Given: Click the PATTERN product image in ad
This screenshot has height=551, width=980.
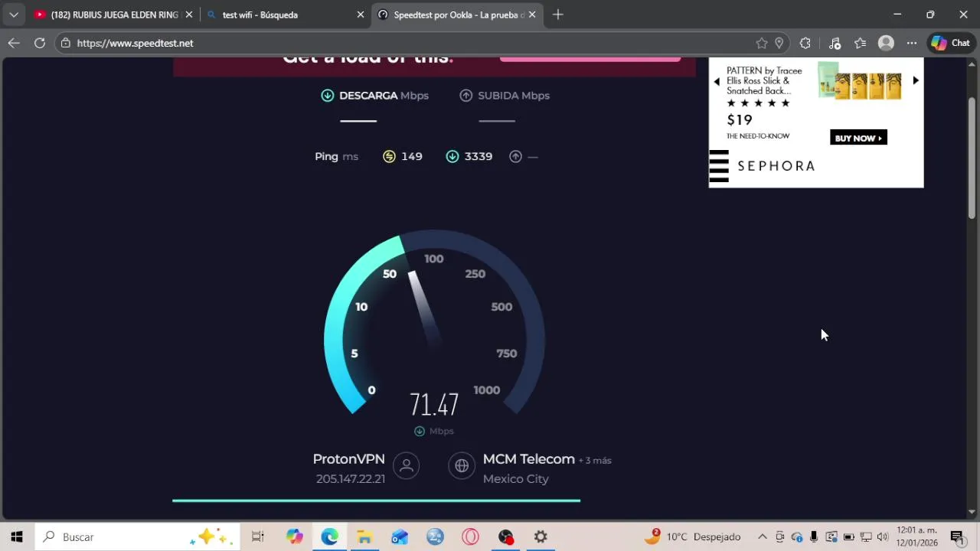Looking at the screenshot, I should coord(860,80).
